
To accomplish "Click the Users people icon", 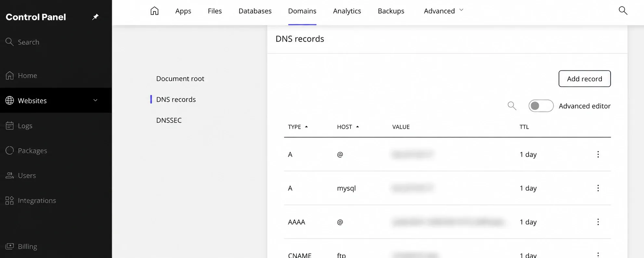I will [x=10, y=175].
